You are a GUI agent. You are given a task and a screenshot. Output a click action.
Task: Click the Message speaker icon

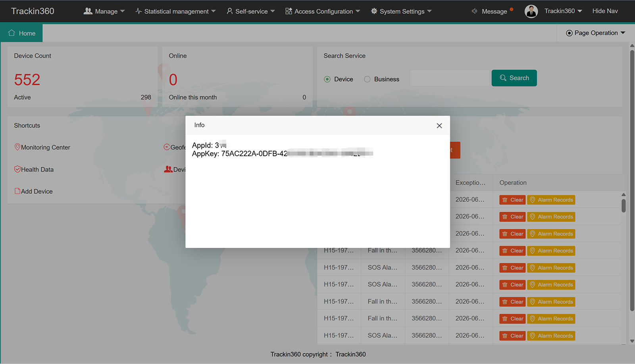[474, 11]
